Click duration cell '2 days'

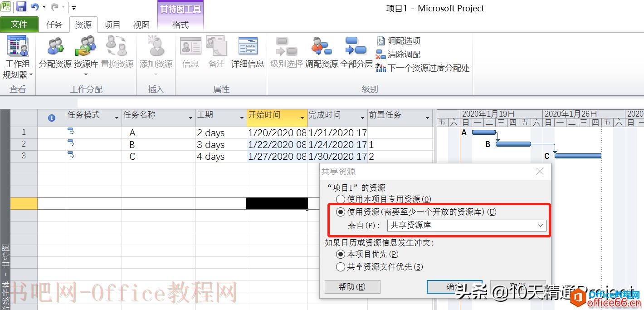[221, 133]
